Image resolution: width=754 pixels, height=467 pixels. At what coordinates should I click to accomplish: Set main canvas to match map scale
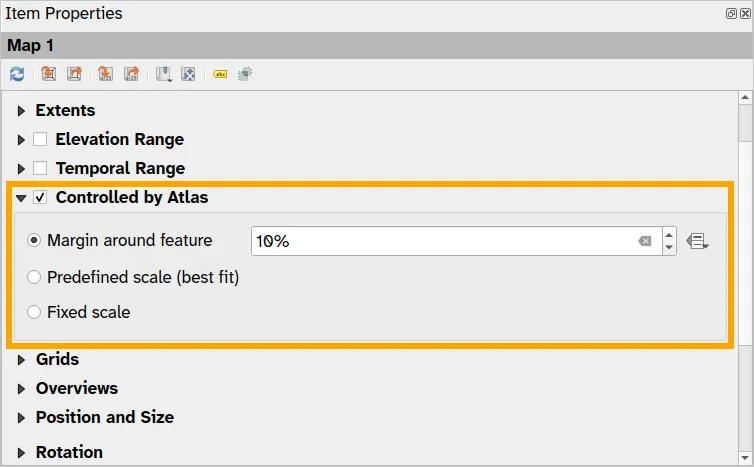pos(131,74)
